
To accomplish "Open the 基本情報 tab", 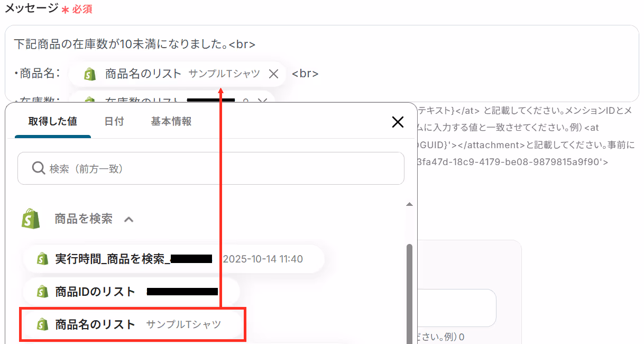I will pyautogui.click(x=171, y=121).
